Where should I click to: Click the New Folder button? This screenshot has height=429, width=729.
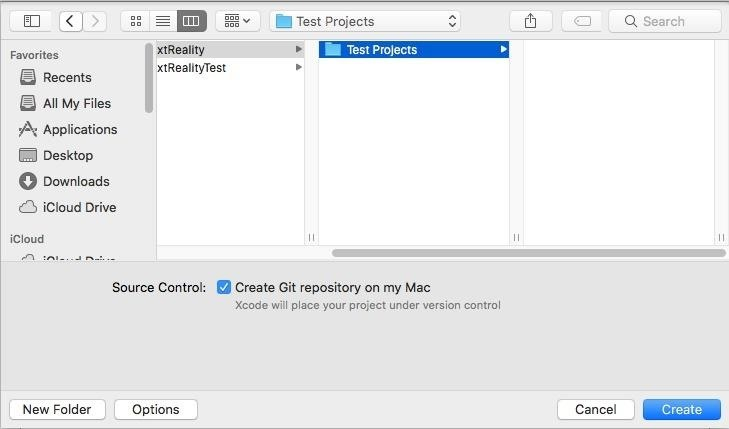coord(57,409)
